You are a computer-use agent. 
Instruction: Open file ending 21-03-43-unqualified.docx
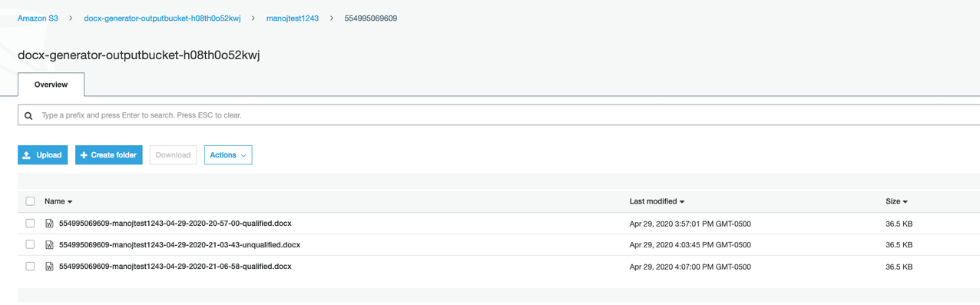click(x=180, y=245)
